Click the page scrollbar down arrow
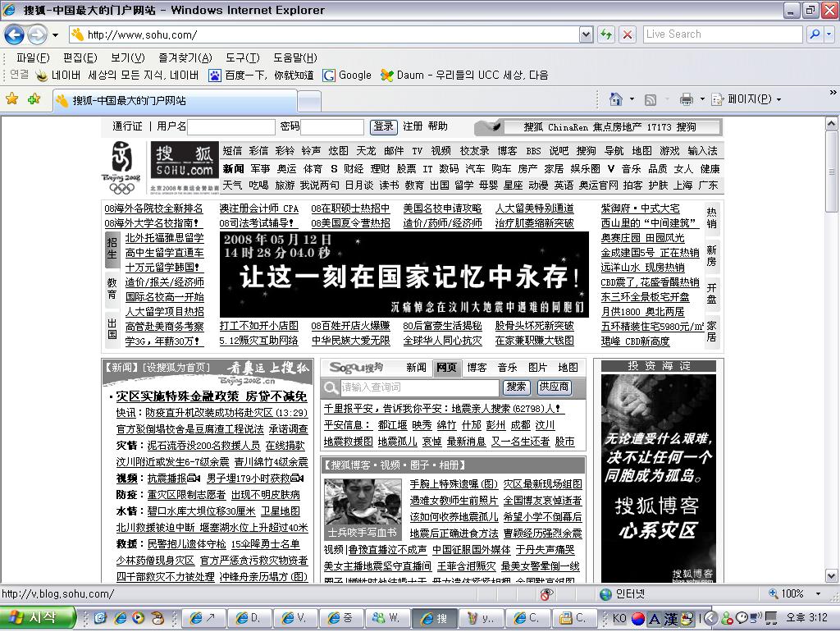The width and height of the screenshot is (840, 632). [832, 576]
